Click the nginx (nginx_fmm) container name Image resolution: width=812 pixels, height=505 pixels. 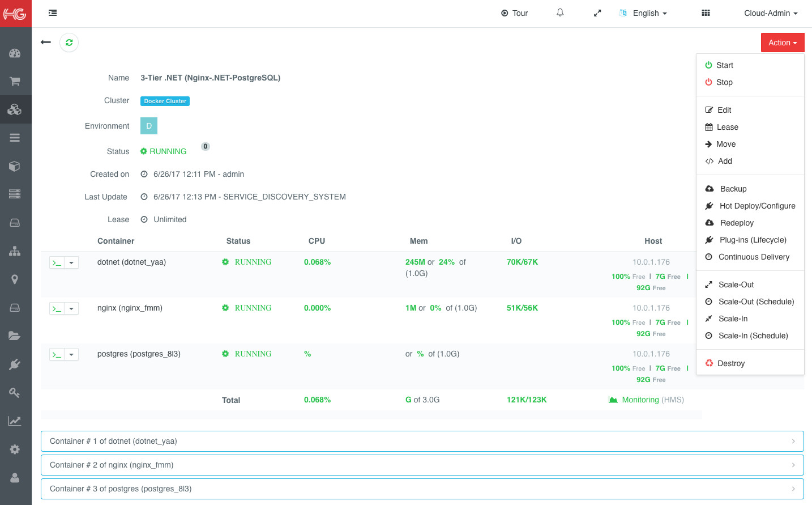[130, 308]
